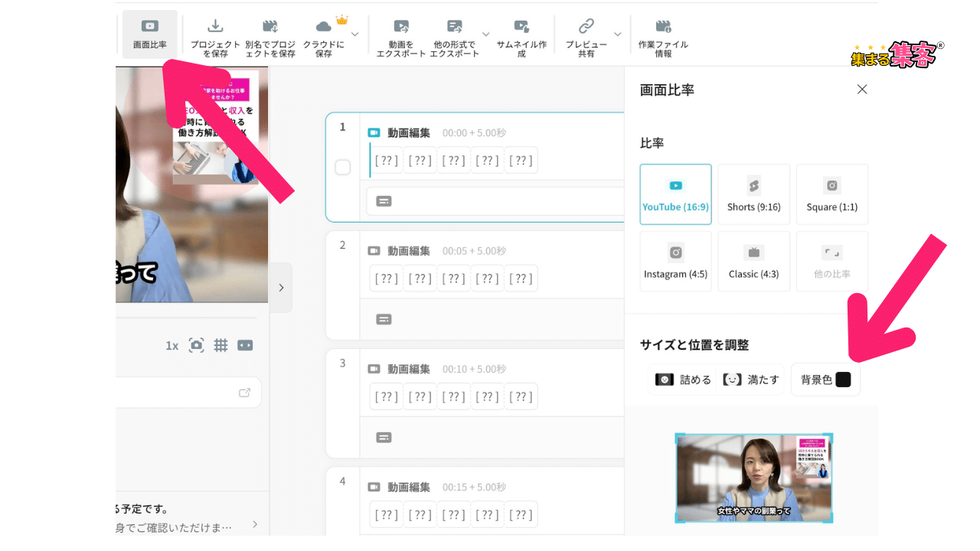Open 作業ファイル情報 icon
This screenshot has height=551, width=980.
tap(663, 26)
